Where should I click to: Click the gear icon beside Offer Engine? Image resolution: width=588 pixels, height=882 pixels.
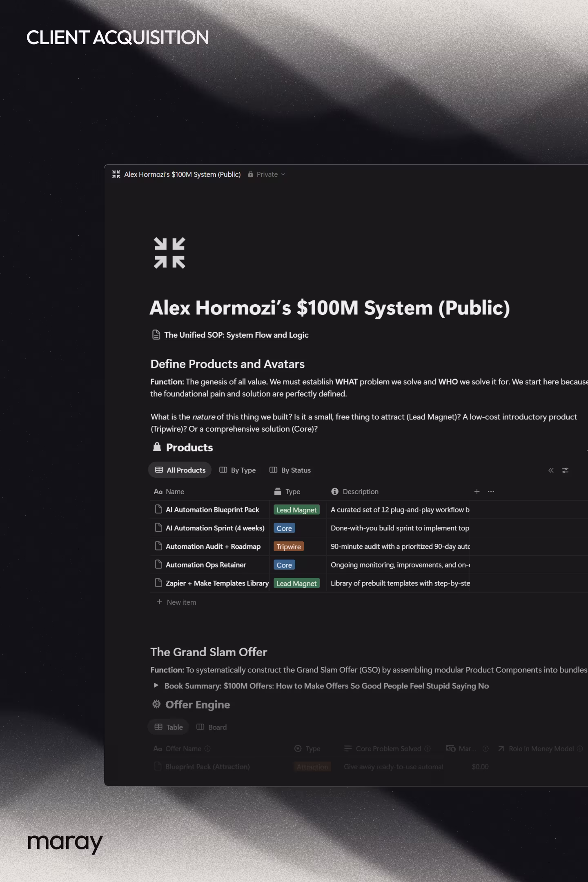156,704
